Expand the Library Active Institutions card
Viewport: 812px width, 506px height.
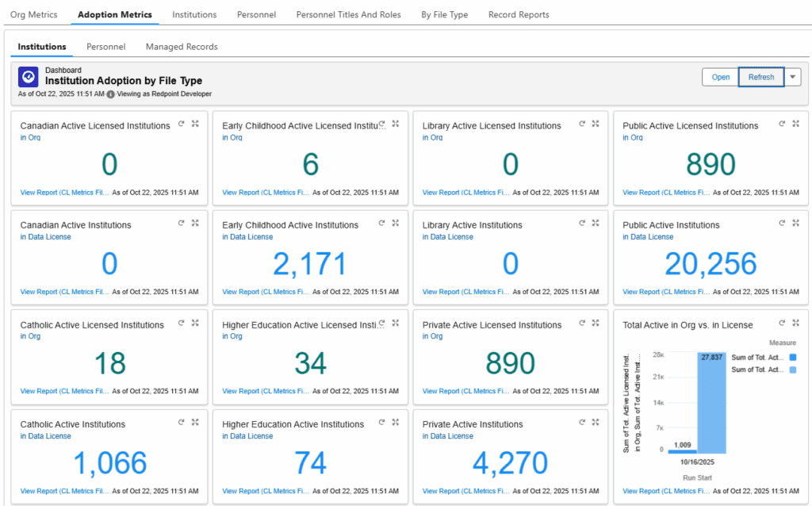pyautogui.click(x=595, y=223)
